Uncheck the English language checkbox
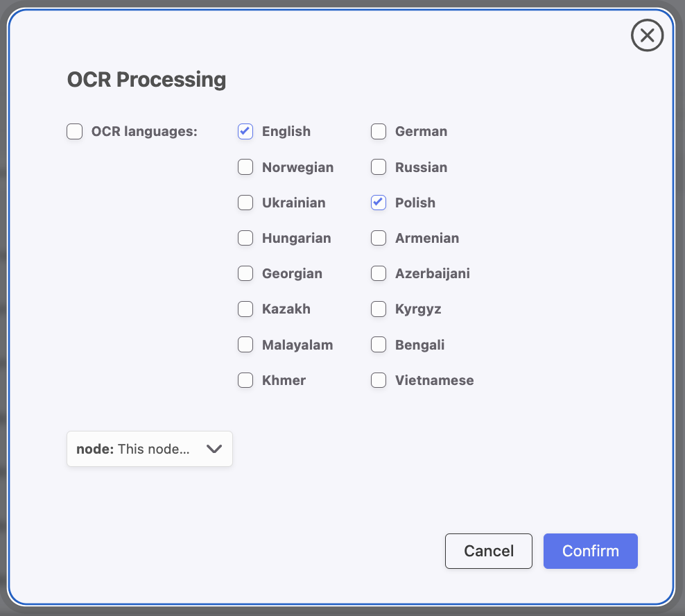 pyautogui.click(x=245, y=131)
